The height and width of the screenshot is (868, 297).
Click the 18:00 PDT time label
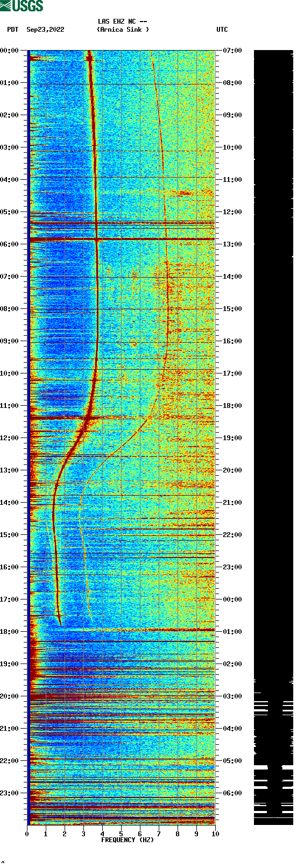[9, 632]
